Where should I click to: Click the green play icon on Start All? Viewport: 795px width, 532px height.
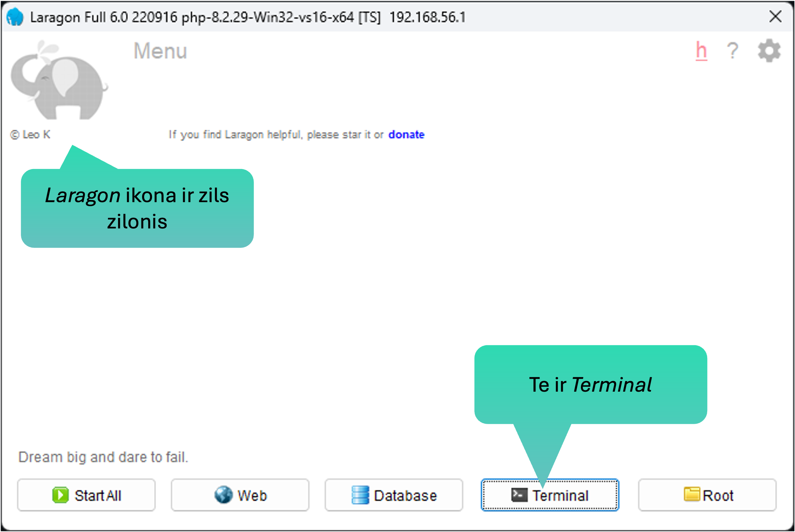click(x=60, y=495)
